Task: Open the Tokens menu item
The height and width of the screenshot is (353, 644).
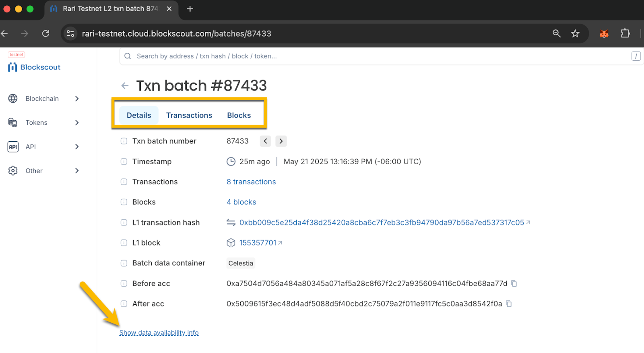Action: coord(37,123)
